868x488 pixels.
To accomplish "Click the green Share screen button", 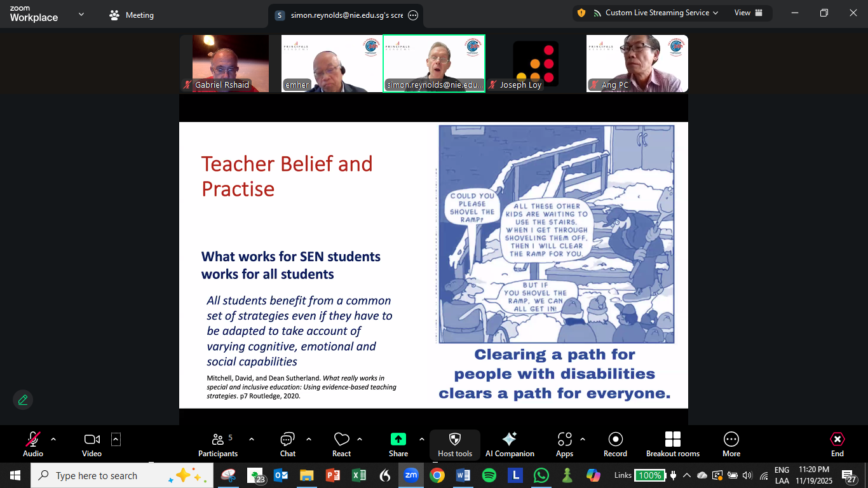I will (x=398, y=444).
